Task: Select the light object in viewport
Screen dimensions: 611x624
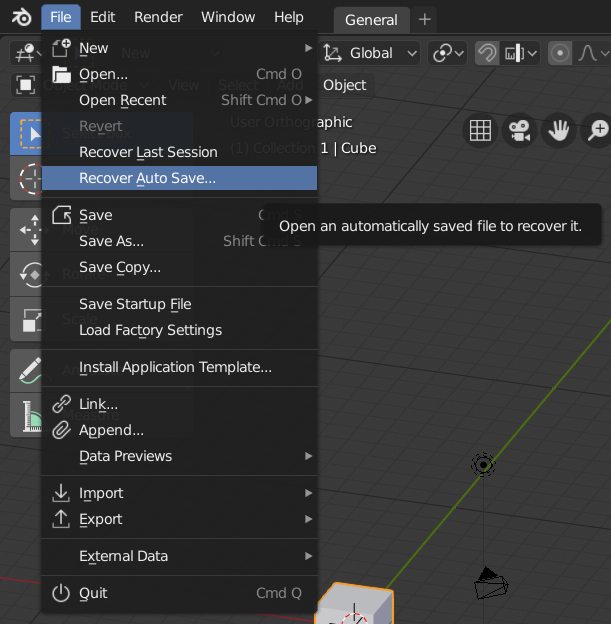Action: pyautogui.click(x=483, y=464)
